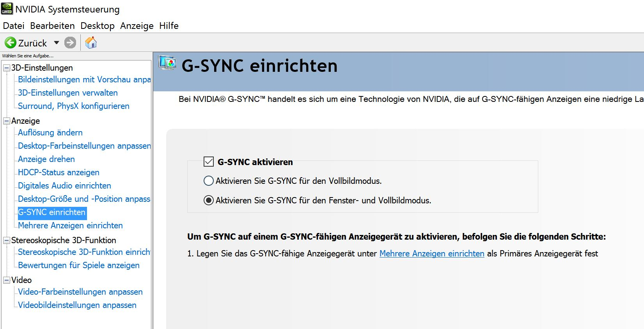The width and height of the screenshot is (644, 329).
Task: Click the G-SYNC einrichten page heading
Action: tap(260, 66)
